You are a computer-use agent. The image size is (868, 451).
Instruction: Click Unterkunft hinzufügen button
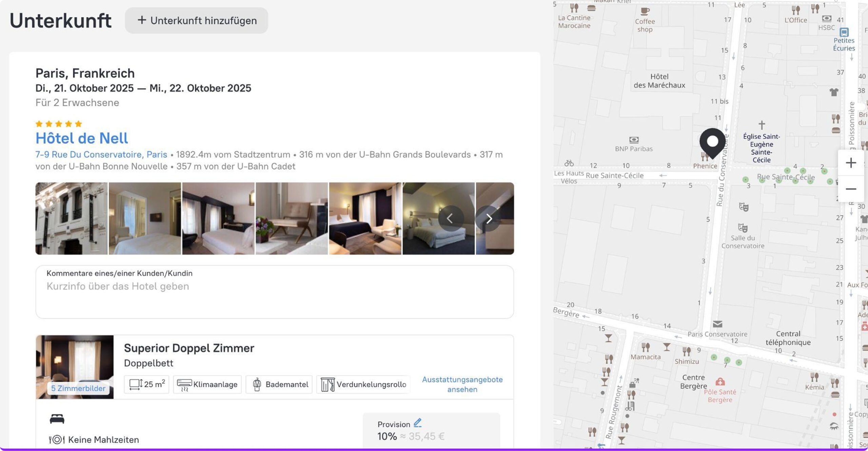coord(196,21)
